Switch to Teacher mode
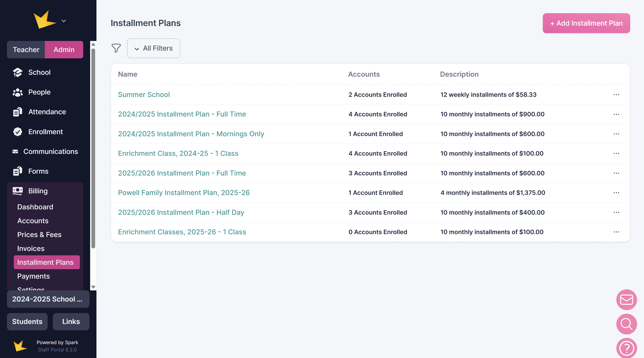The height and width of the screenshot is (358, 644). [x=26, y=50]
